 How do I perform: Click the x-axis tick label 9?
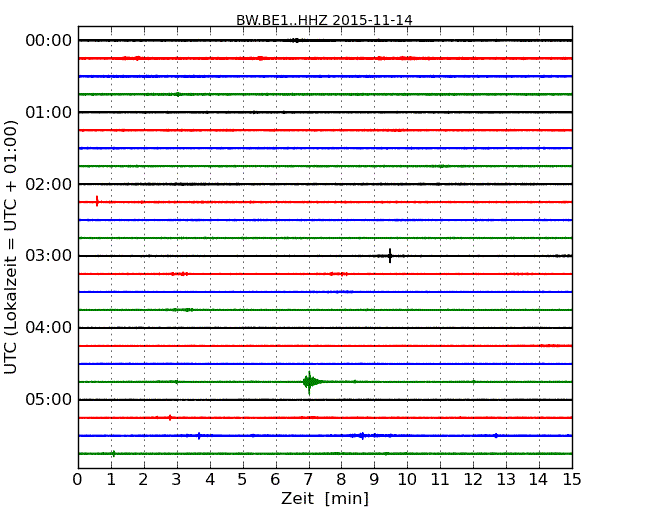click(x=374, y=480)
